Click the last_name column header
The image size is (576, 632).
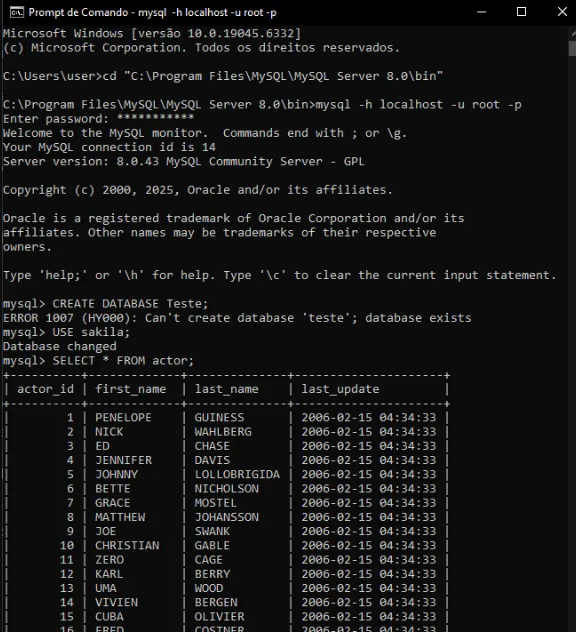pos(227,389)
